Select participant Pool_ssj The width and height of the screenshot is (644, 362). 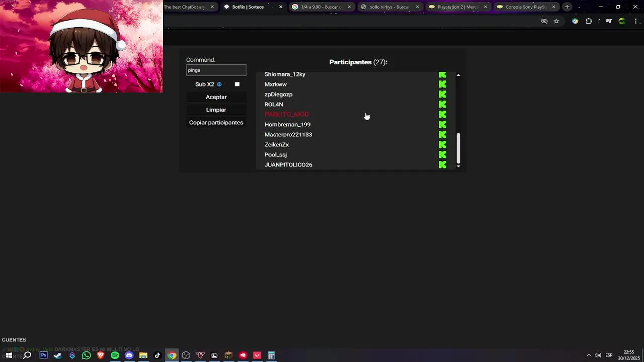coord(276,155)
